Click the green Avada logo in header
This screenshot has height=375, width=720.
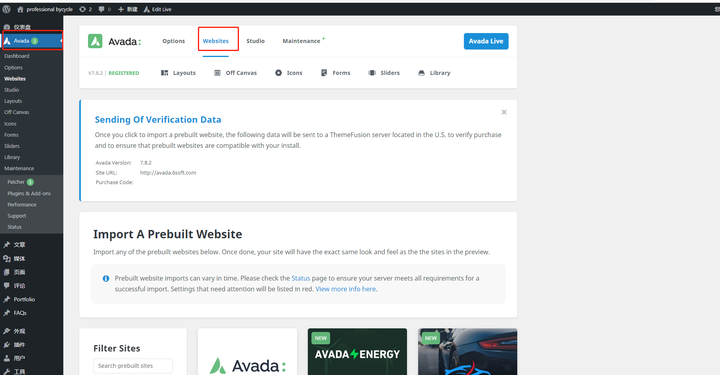point(95,41)
